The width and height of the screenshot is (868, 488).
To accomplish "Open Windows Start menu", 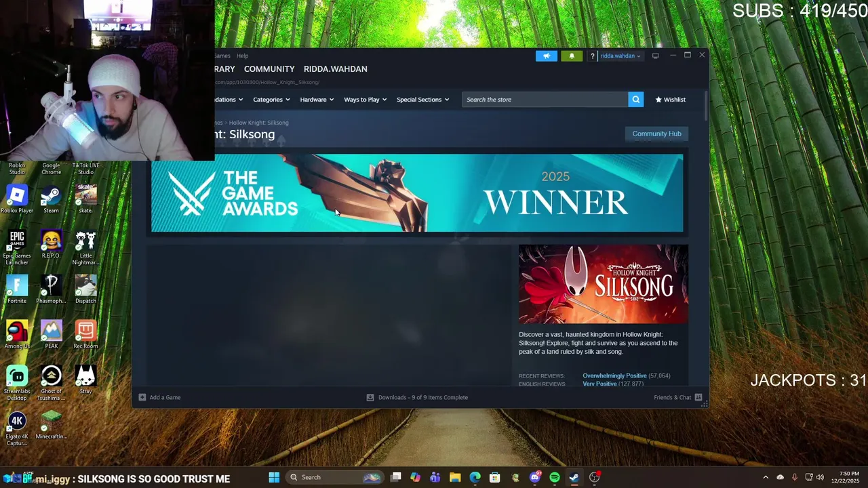I will [274, 477].
